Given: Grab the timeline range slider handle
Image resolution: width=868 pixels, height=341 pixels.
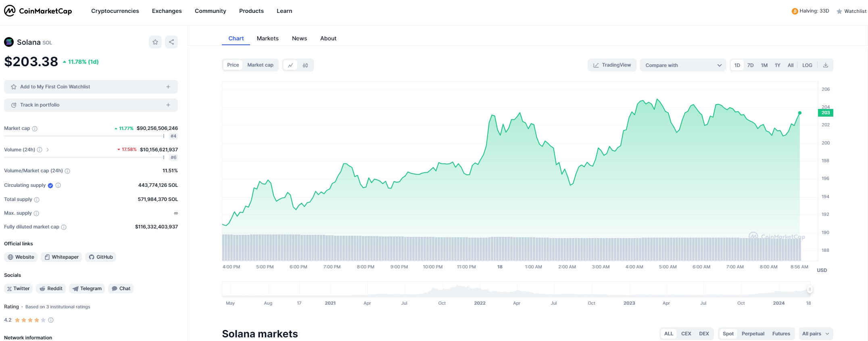Looking at the screenshot, I should [810, 289].
